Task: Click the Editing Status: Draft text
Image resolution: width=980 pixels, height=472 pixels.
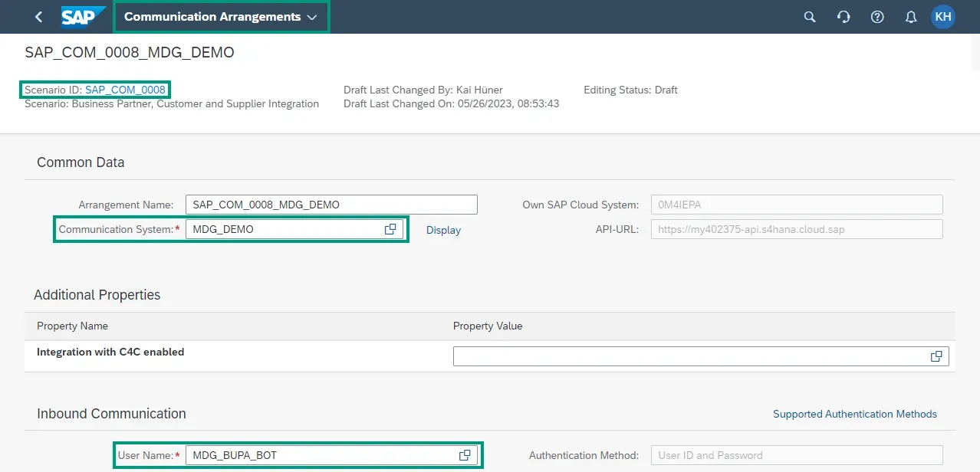Action: coord(630,90)
